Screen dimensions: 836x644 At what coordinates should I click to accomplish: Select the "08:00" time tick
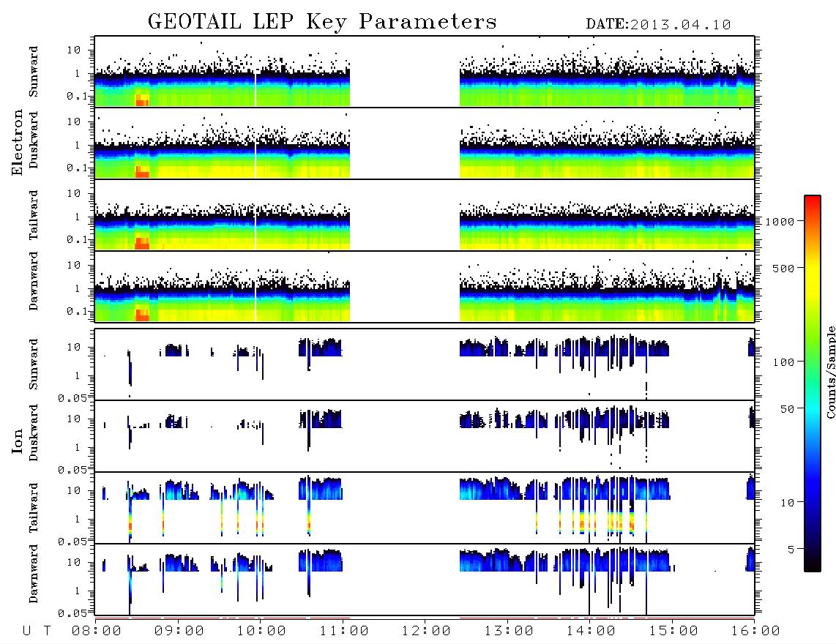96,632
